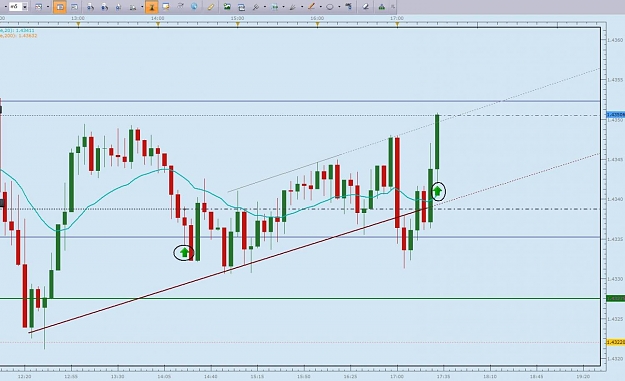The image size is (625, 381).
Task: Click the green price level label on axis
Action: pos(615,298)
